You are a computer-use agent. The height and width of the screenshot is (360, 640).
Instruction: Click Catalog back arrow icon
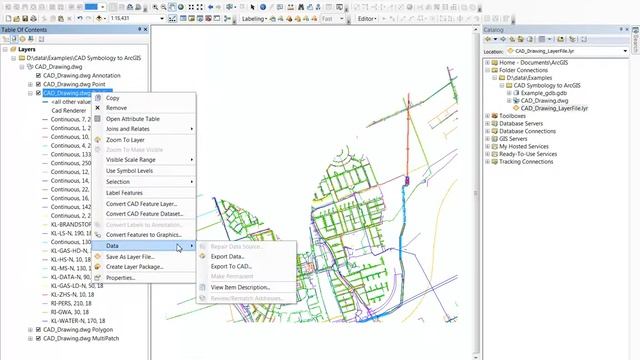click(487, 39)
